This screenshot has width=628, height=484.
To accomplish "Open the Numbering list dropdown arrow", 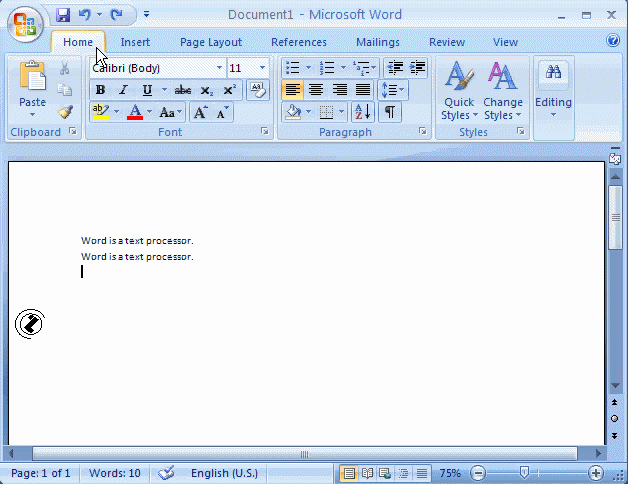I will 343,68.
